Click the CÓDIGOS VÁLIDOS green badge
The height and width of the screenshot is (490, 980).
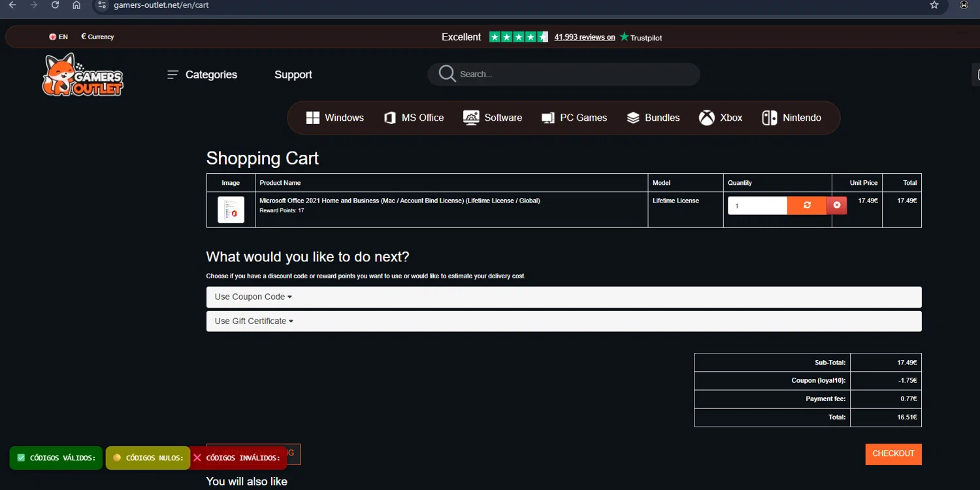click(x=56, y=458)
